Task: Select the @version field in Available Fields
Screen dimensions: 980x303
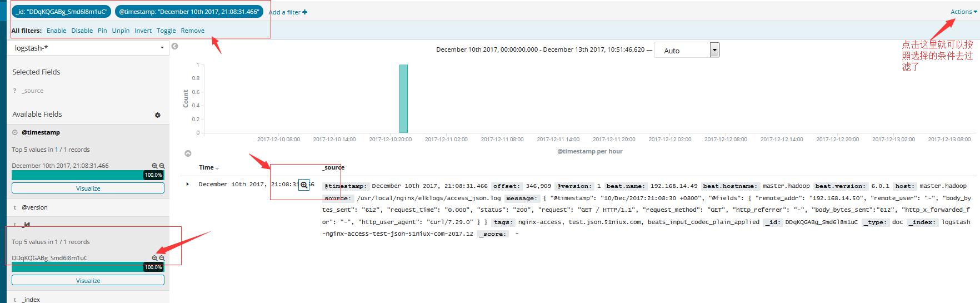Action: [34, 207]
